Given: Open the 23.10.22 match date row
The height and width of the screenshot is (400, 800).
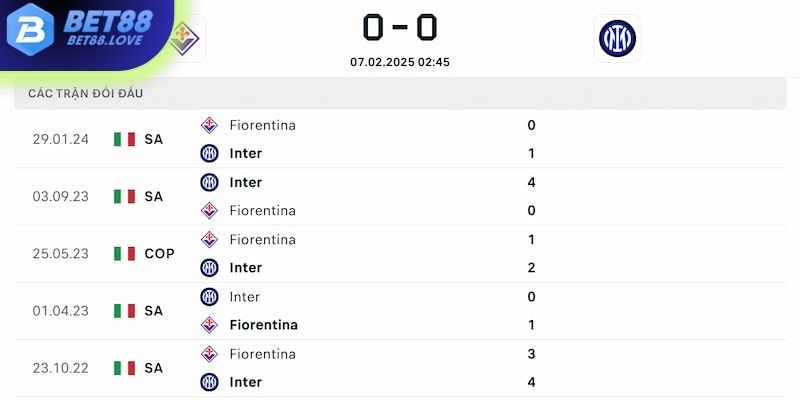Looking at the screenshot, I should point(400,368).
